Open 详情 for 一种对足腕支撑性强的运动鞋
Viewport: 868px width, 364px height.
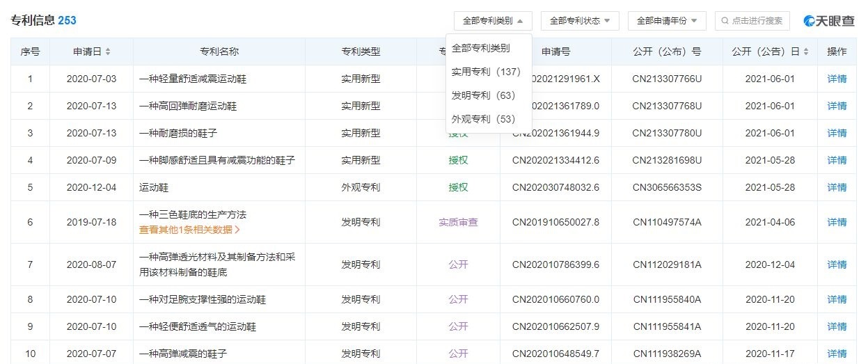837,299
